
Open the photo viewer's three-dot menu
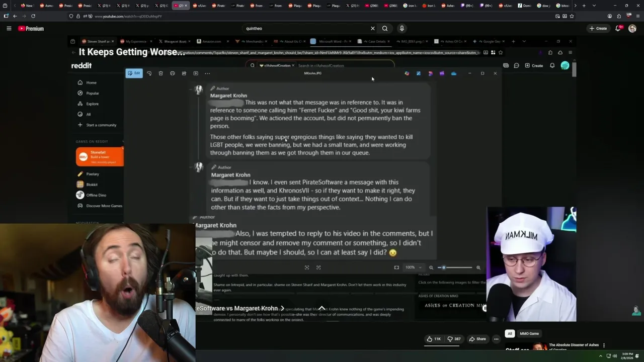pyautogui.click(x=207, y=73)
